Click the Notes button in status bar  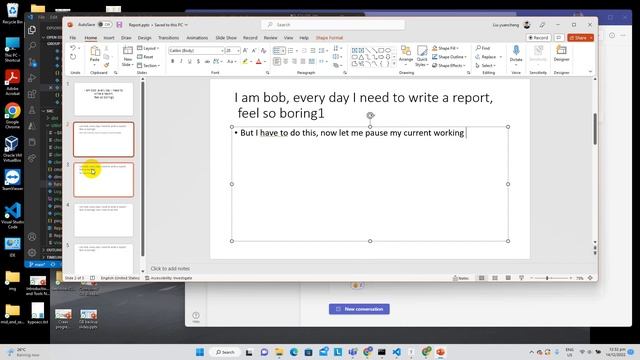tap(461, 278)
